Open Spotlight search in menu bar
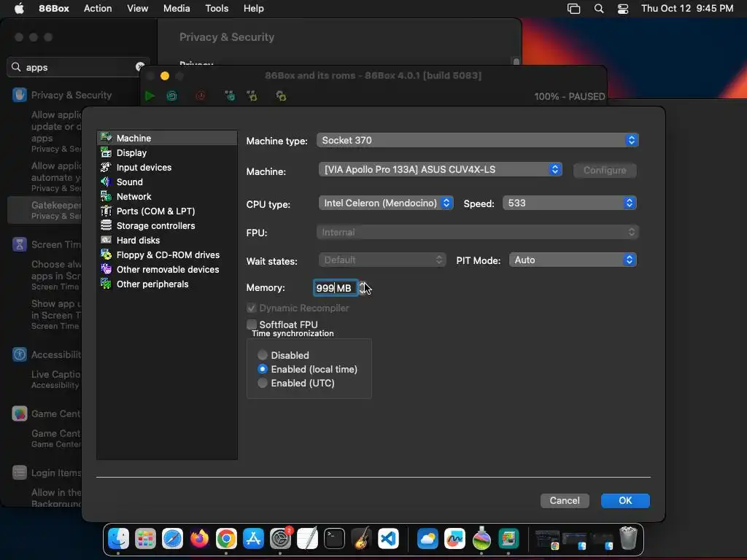Screen dimensions: 747x560 (x=599, y=8)
